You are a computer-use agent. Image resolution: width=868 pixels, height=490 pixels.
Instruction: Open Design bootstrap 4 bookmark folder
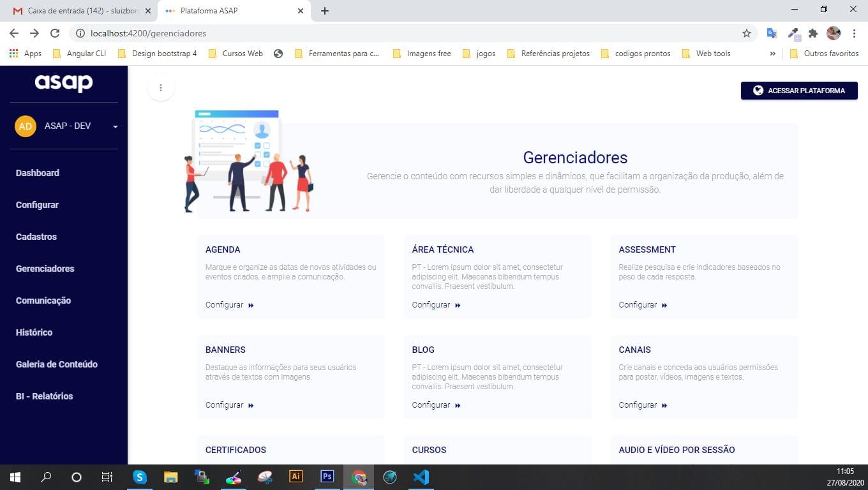[x=158, y=54]
